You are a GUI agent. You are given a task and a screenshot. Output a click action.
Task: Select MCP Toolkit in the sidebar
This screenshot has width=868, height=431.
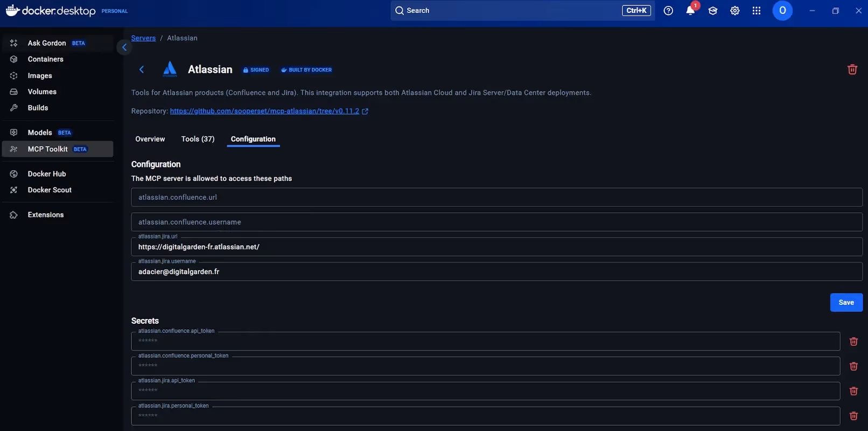tap(58, 149)
